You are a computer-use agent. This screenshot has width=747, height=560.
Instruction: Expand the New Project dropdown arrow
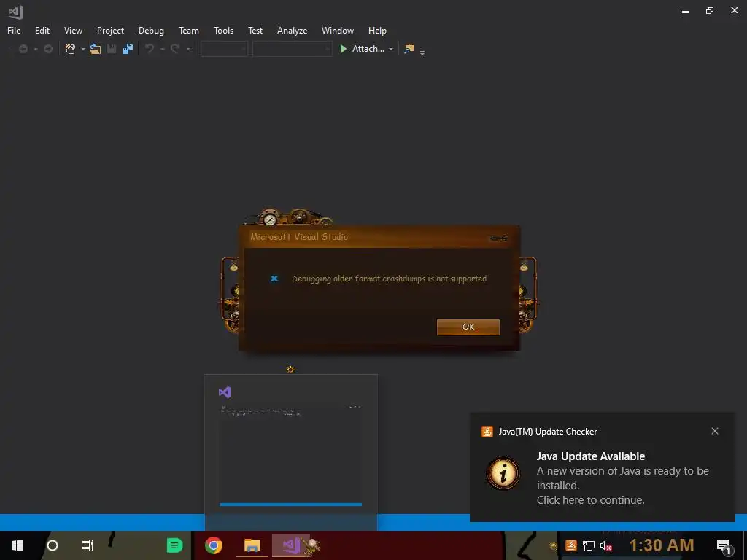[83, 49]
